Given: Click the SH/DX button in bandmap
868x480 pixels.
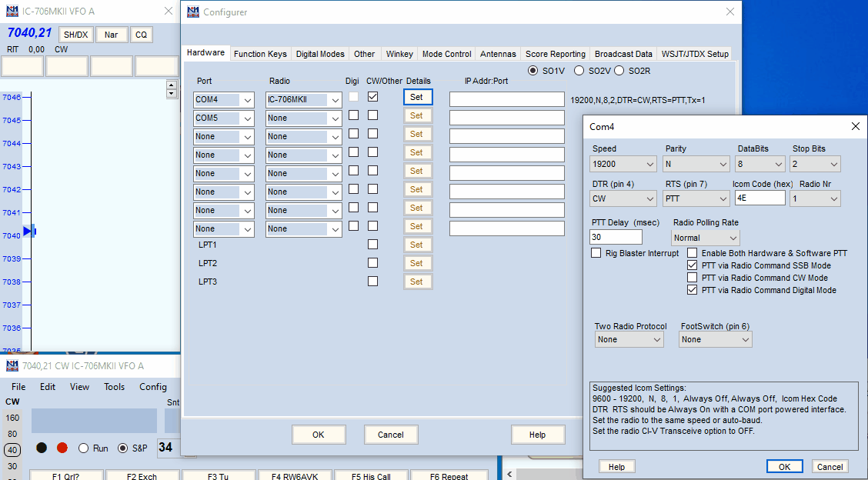Looking at the screenshot, I should coord(75,35).
